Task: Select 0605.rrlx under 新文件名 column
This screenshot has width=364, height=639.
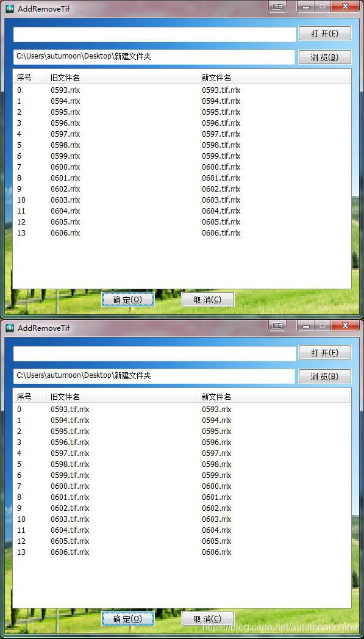Action: click(x=216, y=541)
